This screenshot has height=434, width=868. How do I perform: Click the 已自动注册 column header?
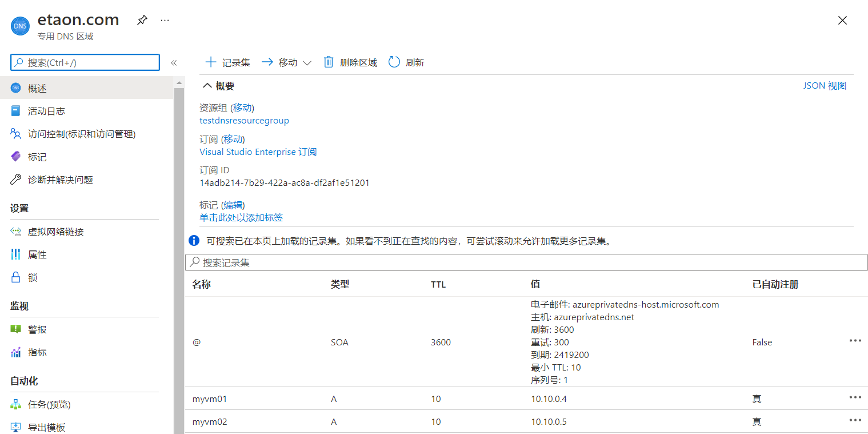pyautogui.click(x=775, y=284)
